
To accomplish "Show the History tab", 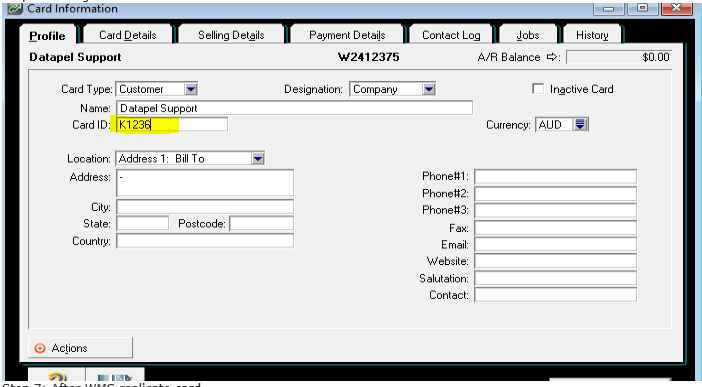I will tap(592, 35).
